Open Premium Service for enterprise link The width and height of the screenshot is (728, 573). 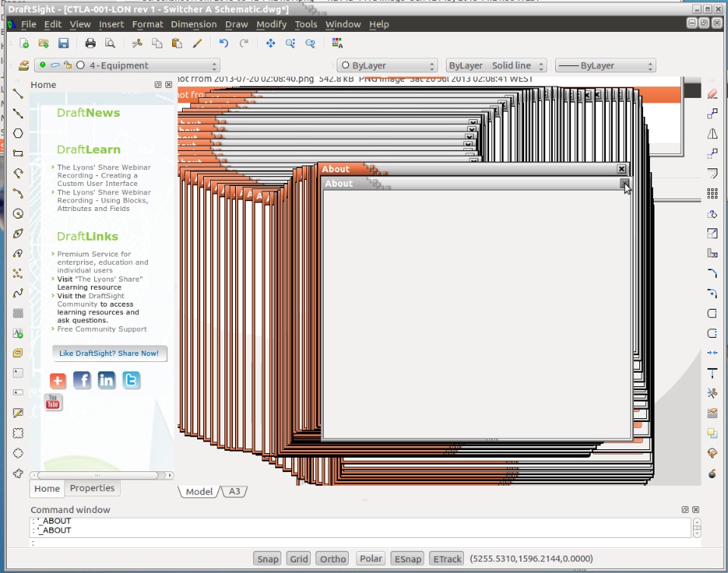coord(102,262)
